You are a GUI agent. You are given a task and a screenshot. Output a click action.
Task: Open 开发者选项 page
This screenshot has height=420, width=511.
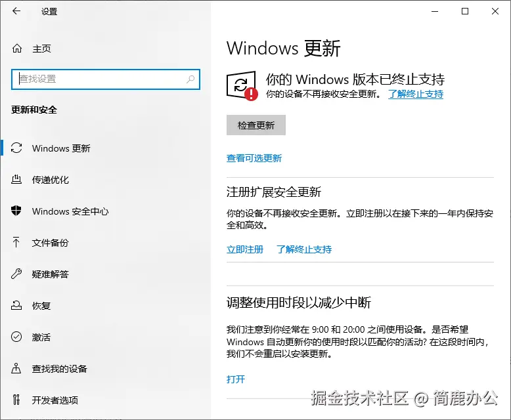[106, 400]
